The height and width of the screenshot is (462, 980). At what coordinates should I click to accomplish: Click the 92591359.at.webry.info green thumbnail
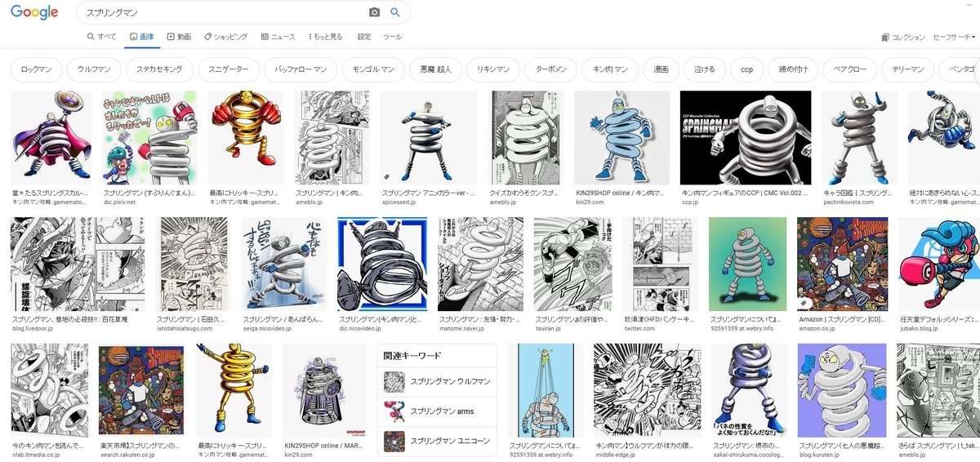coord(746,264)
